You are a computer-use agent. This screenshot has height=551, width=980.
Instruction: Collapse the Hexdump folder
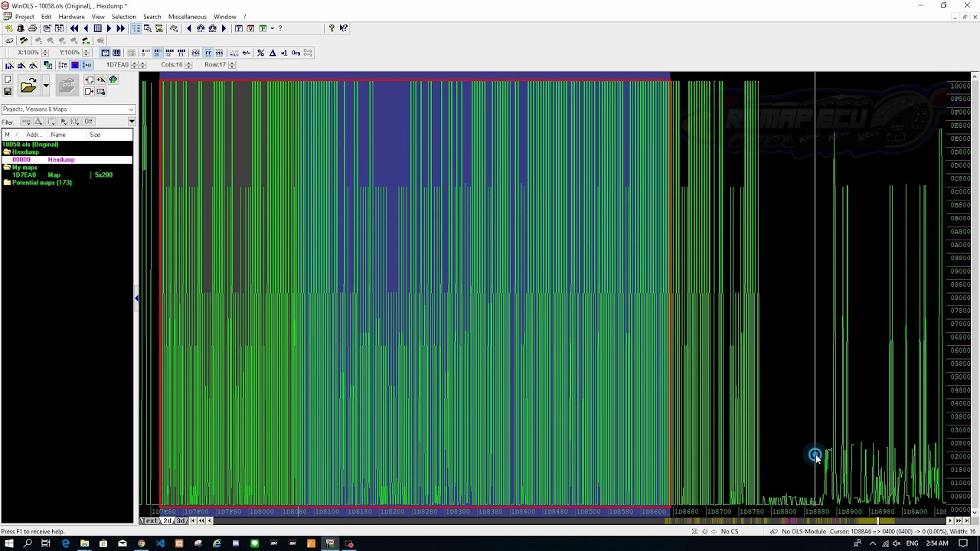pos(7,152)
